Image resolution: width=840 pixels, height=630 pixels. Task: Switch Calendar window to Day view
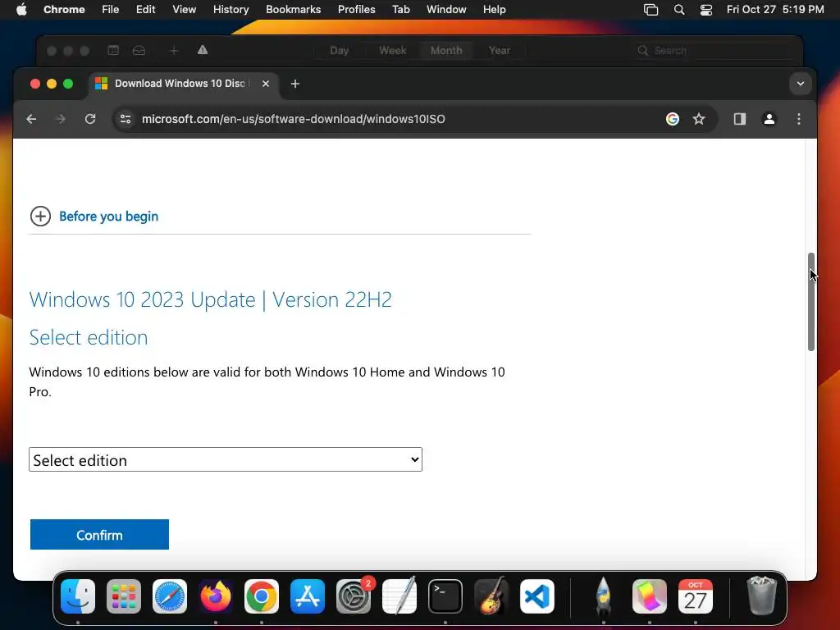339,50
